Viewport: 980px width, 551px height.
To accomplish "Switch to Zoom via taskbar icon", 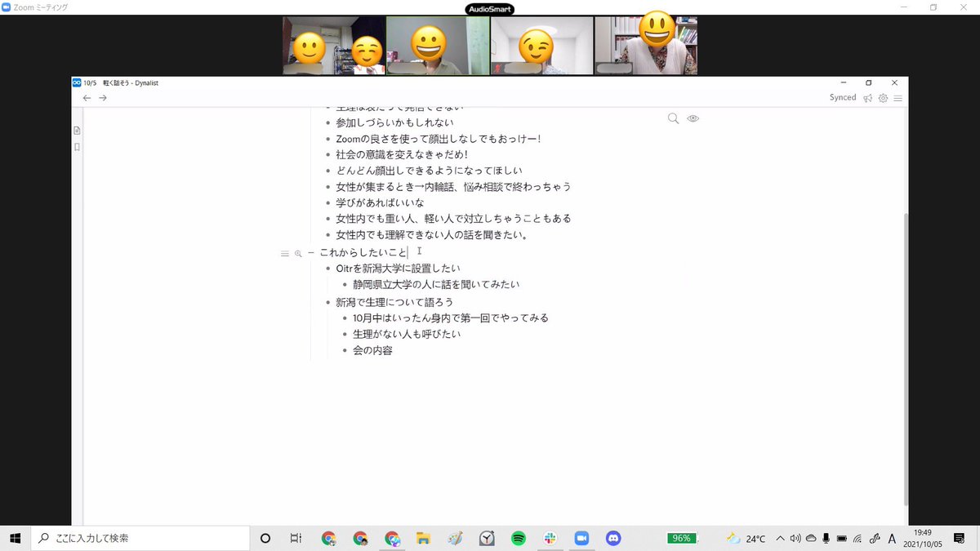I will [x=581, y=538].
